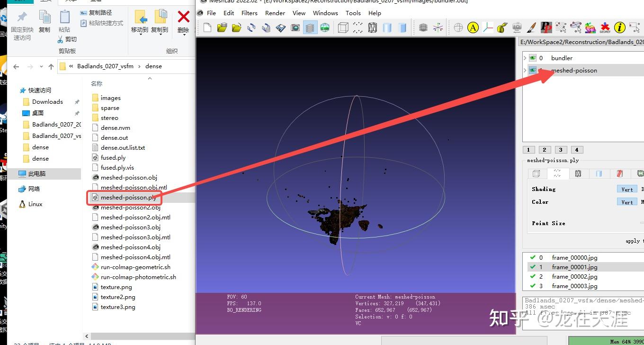Click the GEOREF tool icon

(x=605, y=28)
